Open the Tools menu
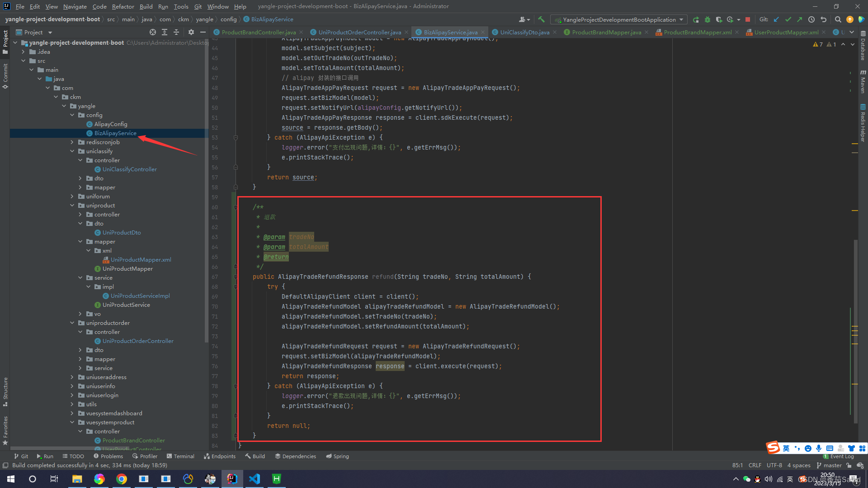 [181, 6]
